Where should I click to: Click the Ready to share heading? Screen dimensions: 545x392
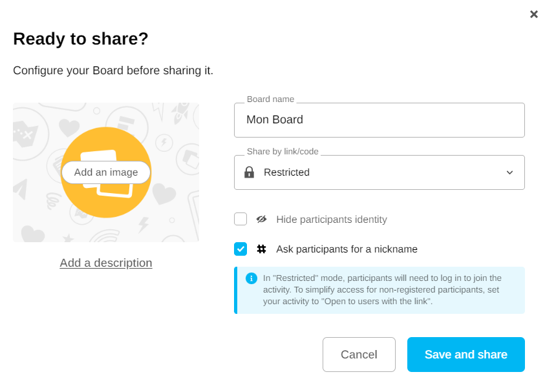[x=81, y=39]
